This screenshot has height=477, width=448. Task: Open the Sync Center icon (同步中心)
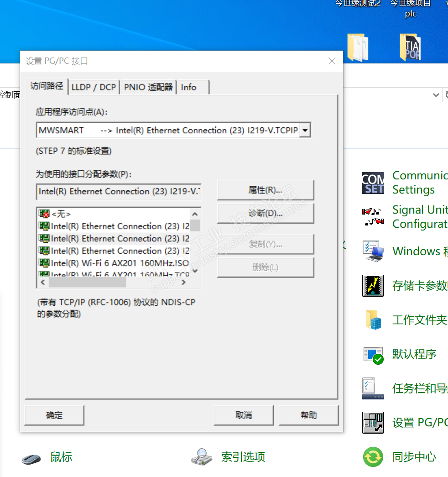click(x=373, y=456)
